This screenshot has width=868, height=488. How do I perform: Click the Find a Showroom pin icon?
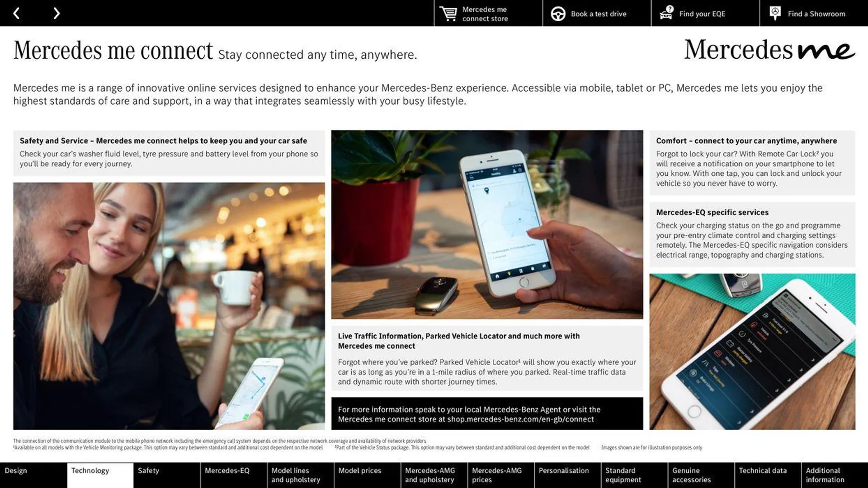[775, 13]
